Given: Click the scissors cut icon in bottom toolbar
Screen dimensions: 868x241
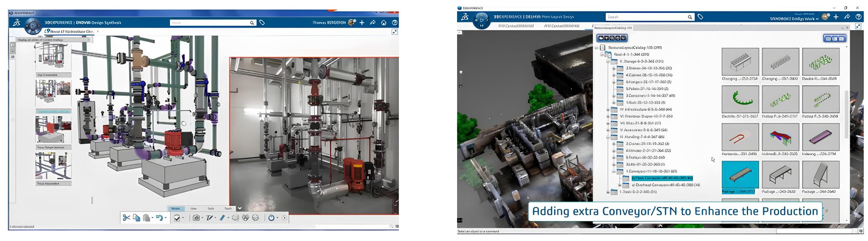Looking at the screenshot, I should point(126,218).
